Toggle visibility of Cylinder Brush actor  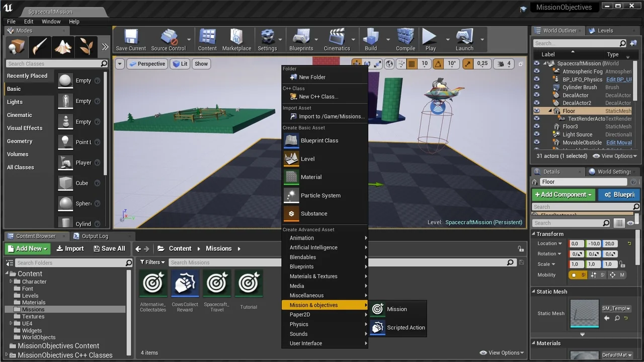537,87
